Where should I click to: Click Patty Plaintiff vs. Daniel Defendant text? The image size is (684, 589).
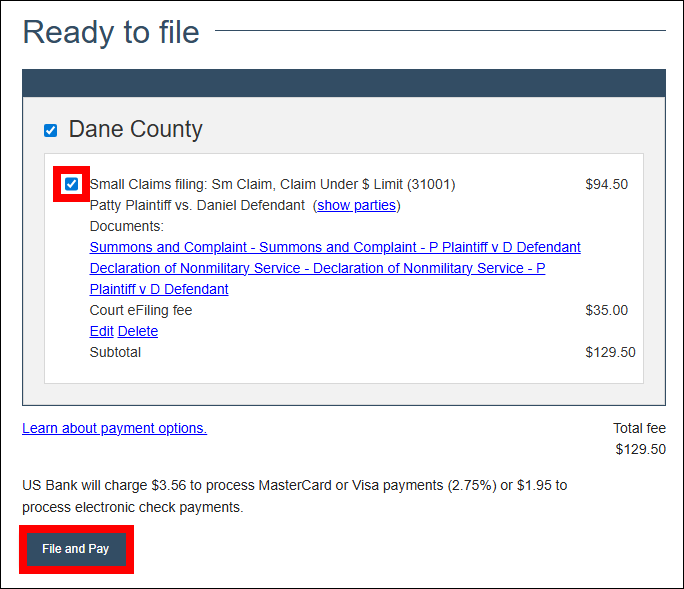(x=197, y=205)
